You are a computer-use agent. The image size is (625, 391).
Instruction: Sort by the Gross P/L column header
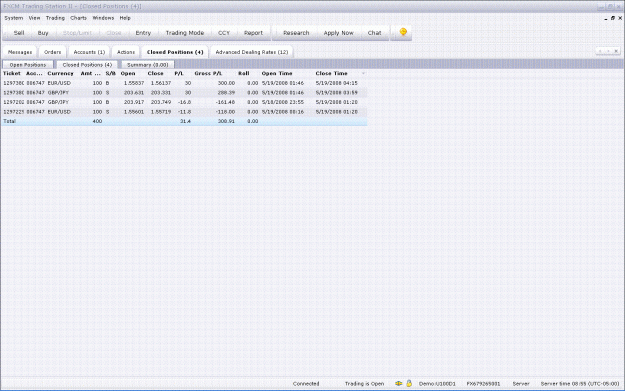208,73
